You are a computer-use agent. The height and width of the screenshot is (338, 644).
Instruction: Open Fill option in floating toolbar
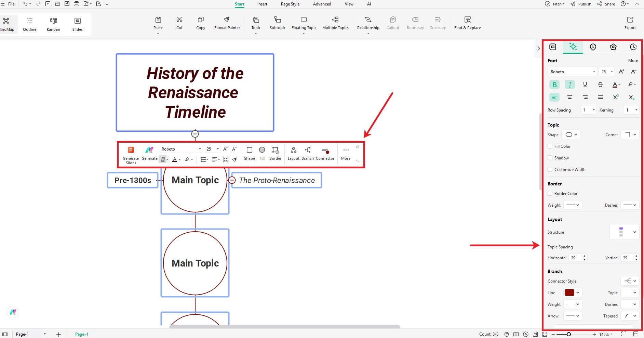click(x=262, y=153)
